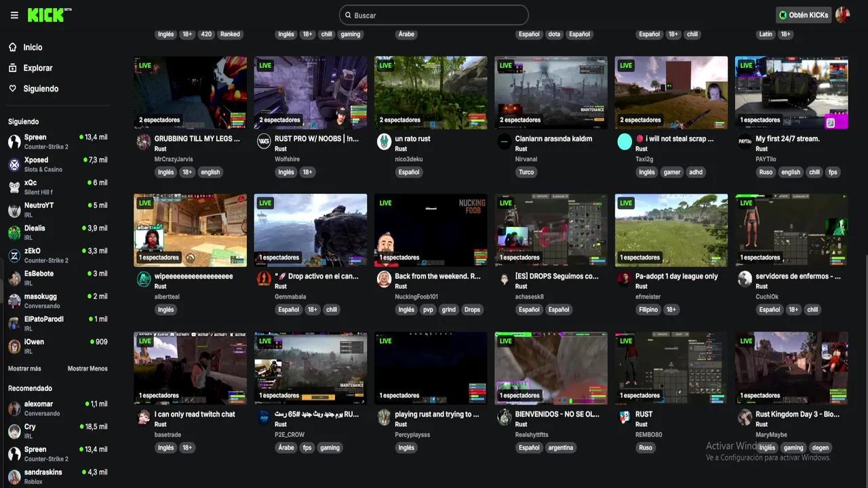The height and width of the screenshot is (488, 868).
Task: Select 'pvp' tag under NuckingFoob101 stream
Action: (428, 310)
